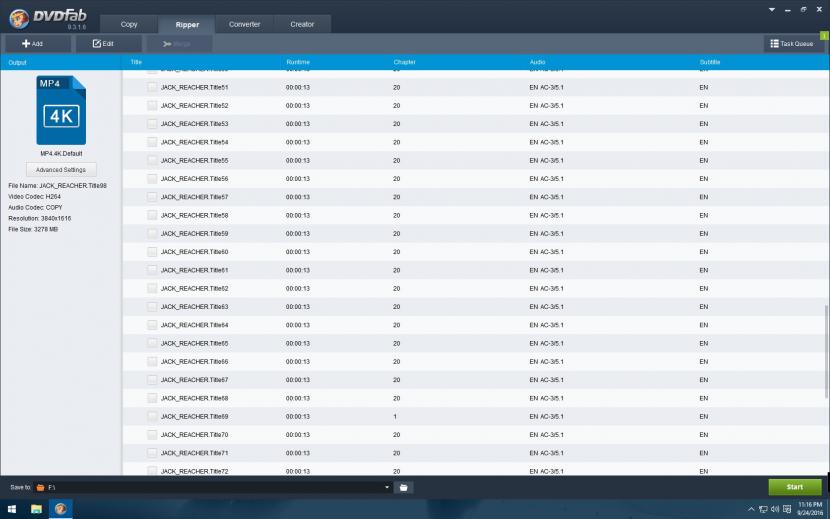Open the title bar dropdown menu arrow
The image size is (830, 519).
(x=772, y=10)
